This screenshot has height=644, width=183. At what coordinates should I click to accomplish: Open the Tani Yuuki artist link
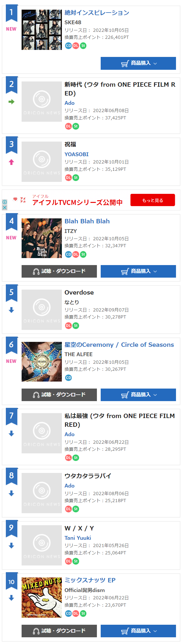78,538
